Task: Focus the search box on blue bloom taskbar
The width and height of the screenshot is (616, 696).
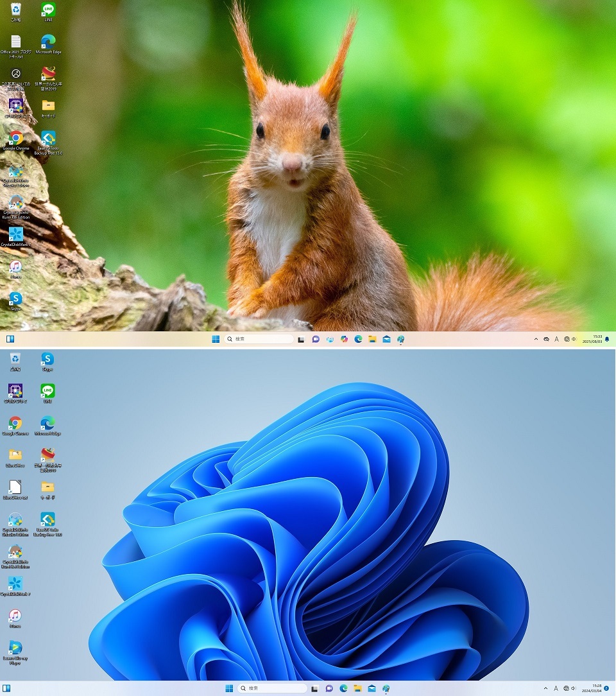Action: [x=272, y=688]
